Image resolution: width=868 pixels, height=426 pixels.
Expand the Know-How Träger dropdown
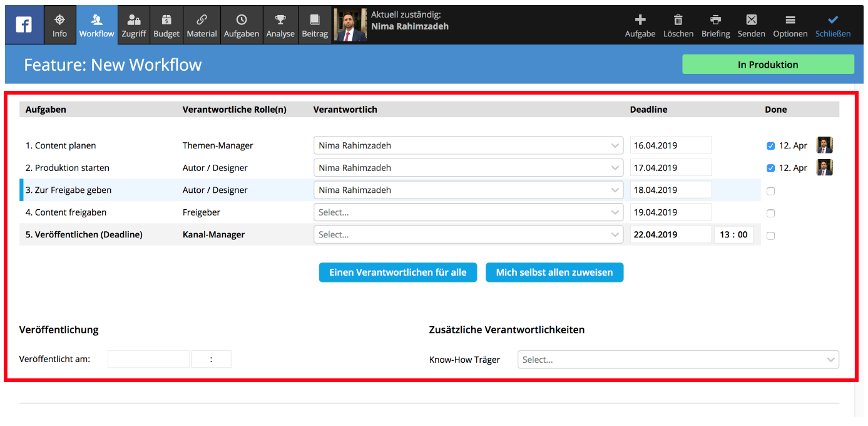tap(678, 360)
